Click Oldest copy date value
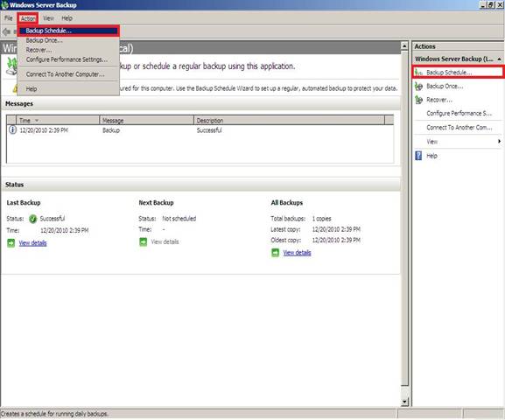This screenshot has height=420, width=505. point(336,240)
